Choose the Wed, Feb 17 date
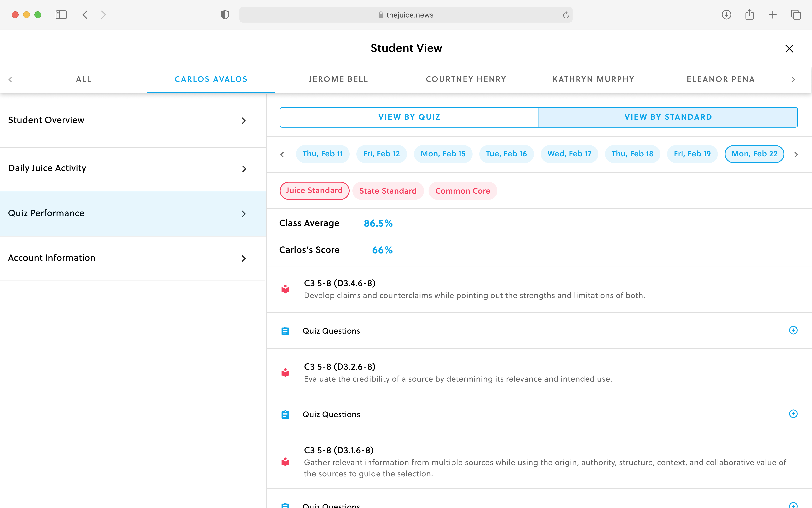This screenshot has height=508, width=812. [x=569, y=154]
